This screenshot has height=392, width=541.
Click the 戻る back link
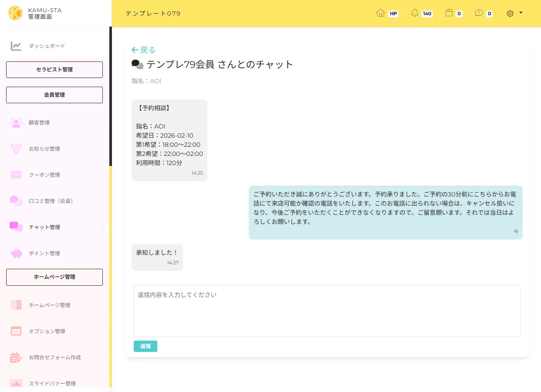coord(143,50)
